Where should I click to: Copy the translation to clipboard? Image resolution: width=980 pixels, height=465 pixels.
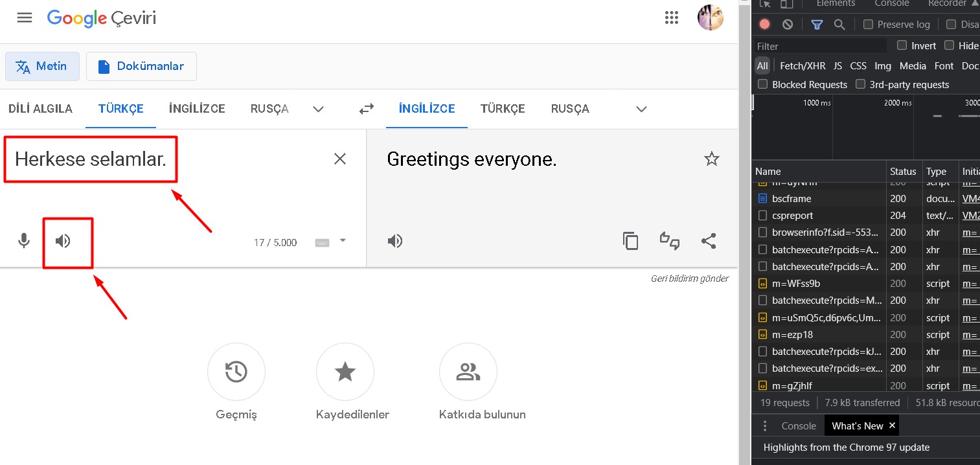(630, 241)
